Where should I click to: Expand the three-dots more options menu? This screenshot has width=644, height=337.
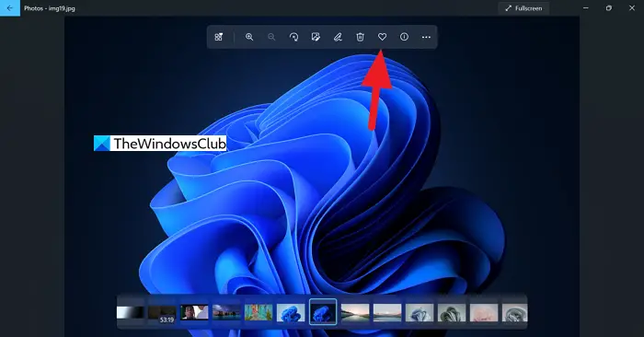point(426,37)
